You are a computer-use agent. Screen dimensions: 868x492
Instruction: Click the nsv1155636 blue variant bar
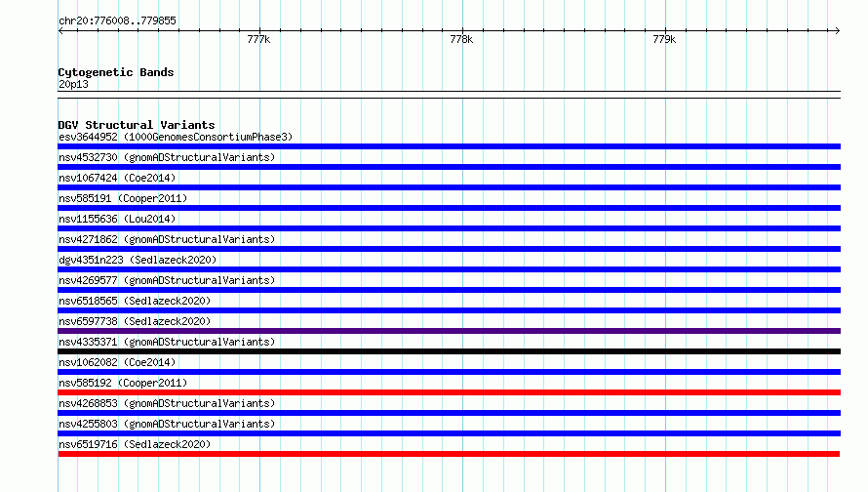pyautogui.click(x=449, y=228)
